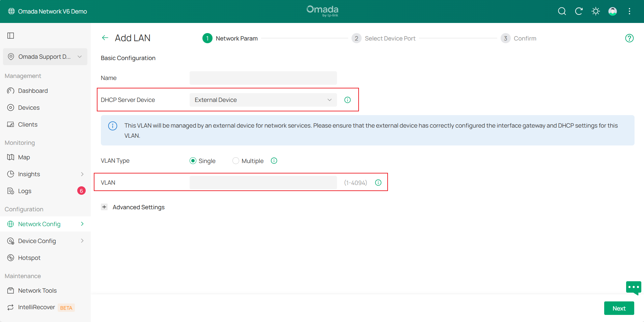The image size is (644, 322).
Task: Click the Next button
Action: pos(619,308)
